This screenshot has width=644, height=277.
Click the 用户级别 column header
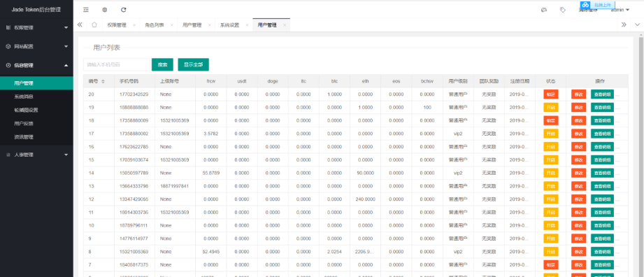pyautogui.click(x=458, y=81)
